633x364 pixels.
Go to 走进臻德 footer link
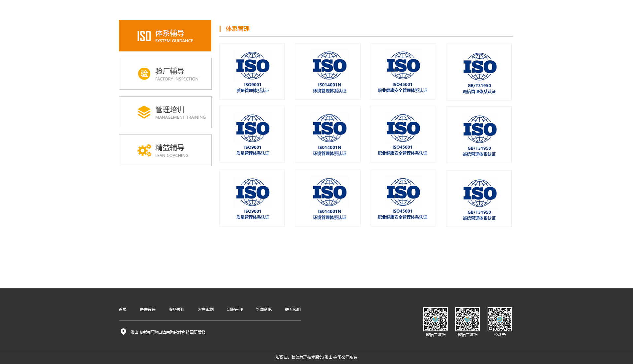coord(148,310)
